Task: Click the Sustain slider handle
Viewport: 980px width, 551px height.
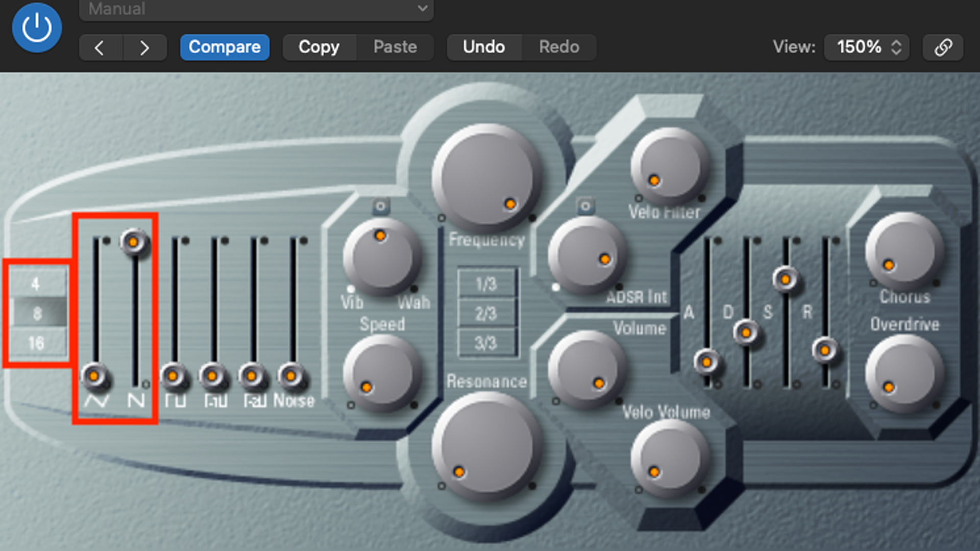Action: (x=785, y=280)
